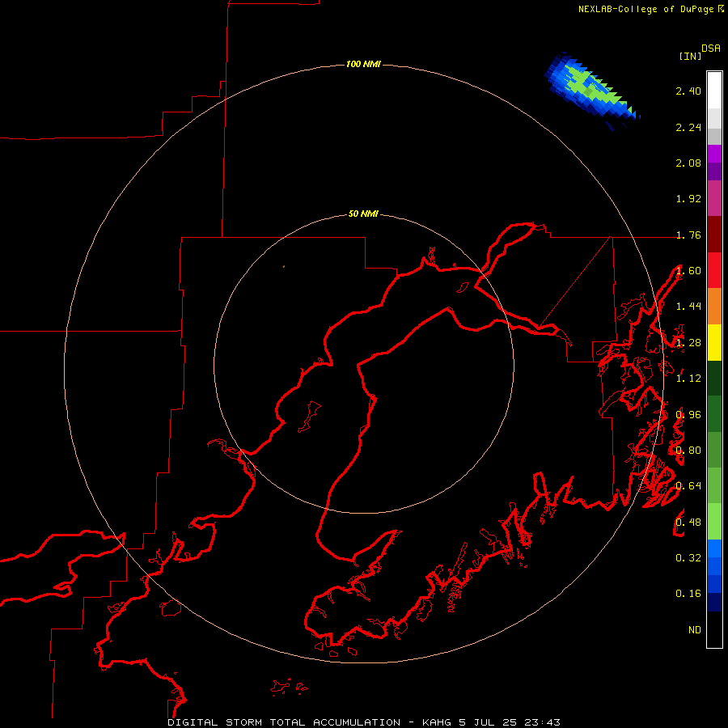
Task: Pick the darkest green legend swatch near 1.12
Action: 714,379
